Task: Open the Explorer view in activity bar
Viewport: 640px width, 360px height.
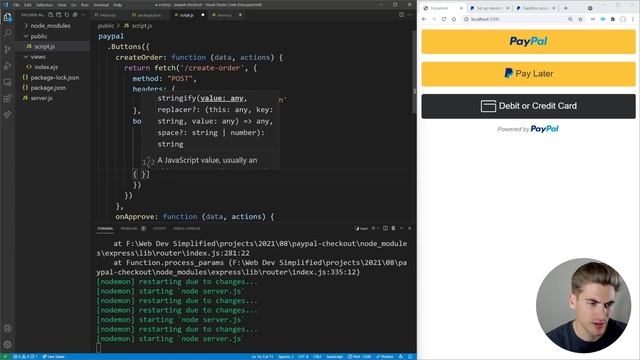Action: pyautogui.click(x=7, y=17)
